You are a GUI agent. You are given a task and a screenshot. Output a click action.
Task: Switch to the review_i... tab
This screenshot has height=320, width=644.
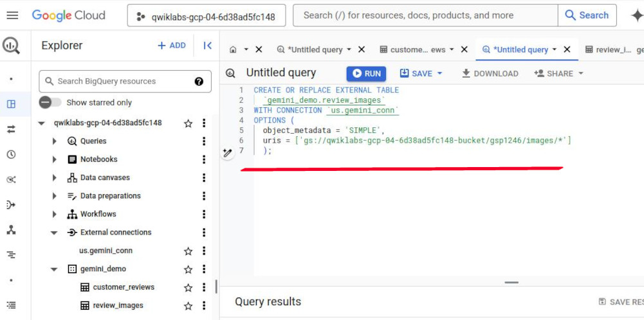tap(614, 49)
